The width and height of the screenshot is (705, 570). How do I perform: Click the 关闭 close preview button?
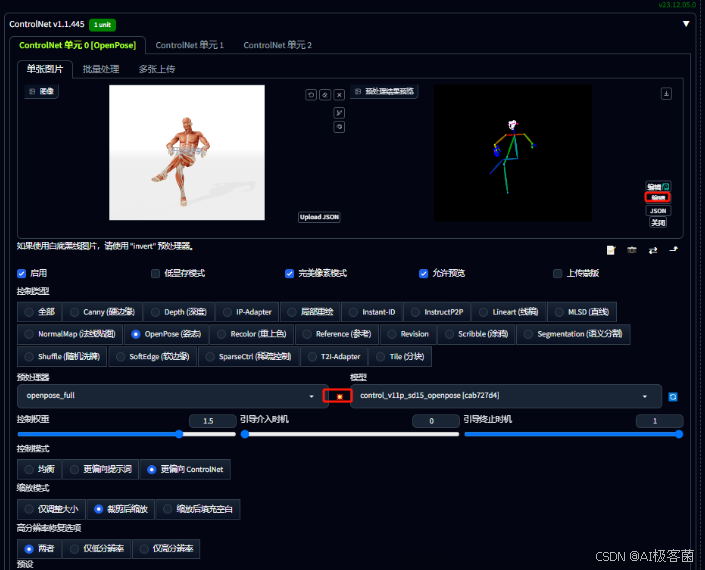658,223
